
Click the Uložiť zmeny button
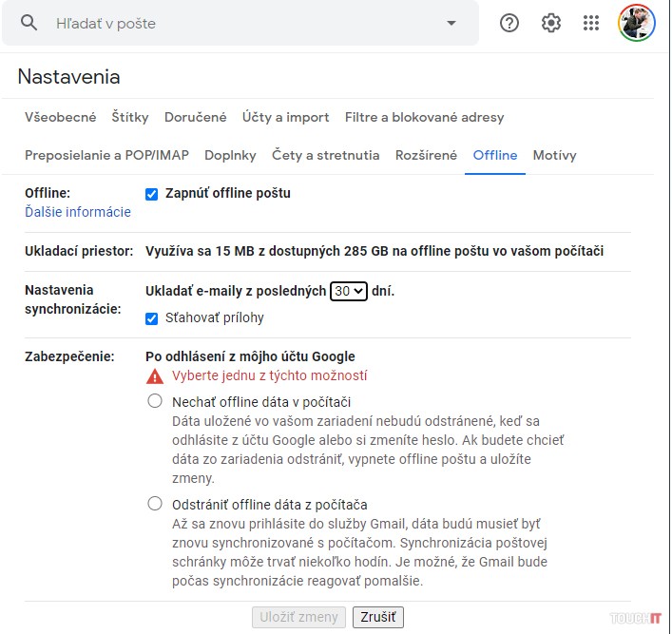[298, 617]
